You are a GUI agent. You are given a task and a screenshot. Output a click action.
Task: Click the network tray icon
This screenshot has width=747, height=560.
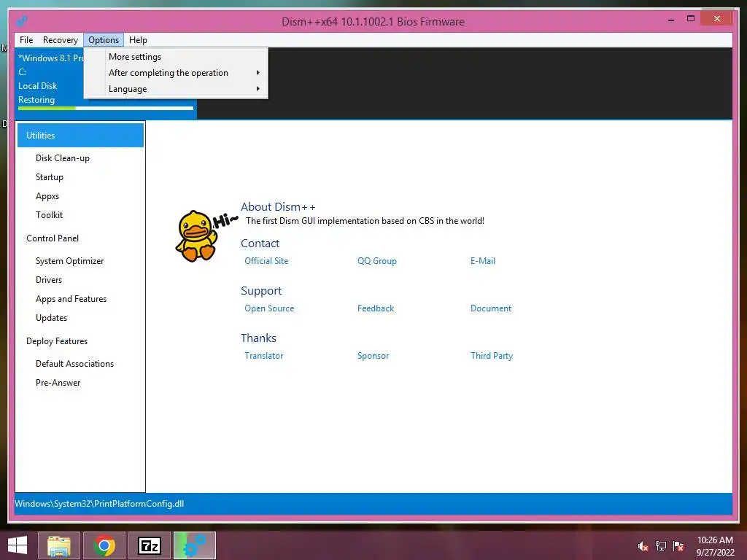tap(661, 546)
